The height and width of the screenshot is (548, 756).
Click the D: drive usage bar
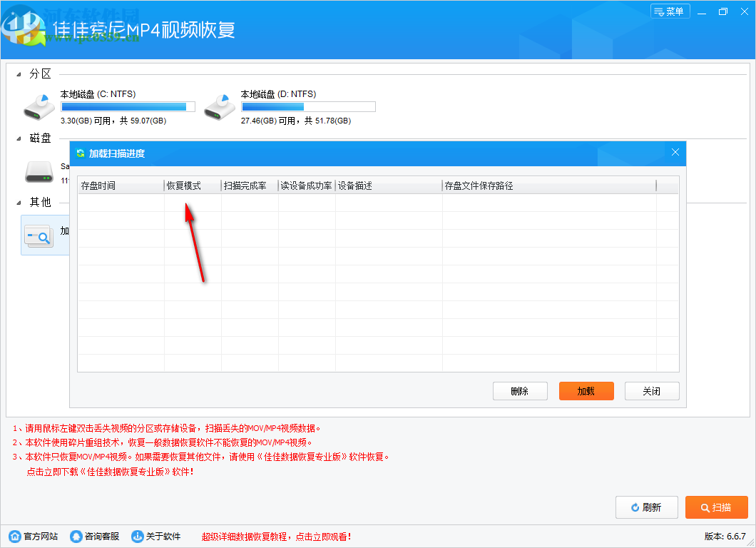308,106
